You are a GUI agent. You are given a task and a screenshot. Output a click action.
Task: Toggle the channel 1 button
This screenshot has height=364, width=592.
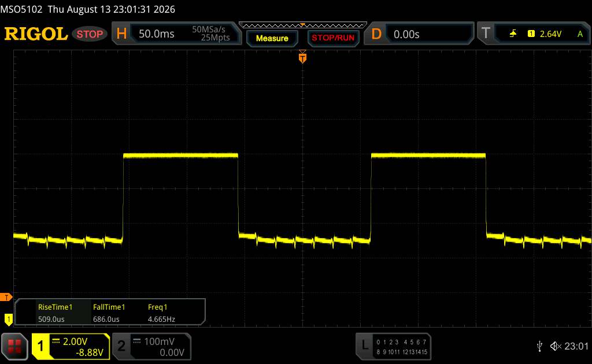click(40, 346)
